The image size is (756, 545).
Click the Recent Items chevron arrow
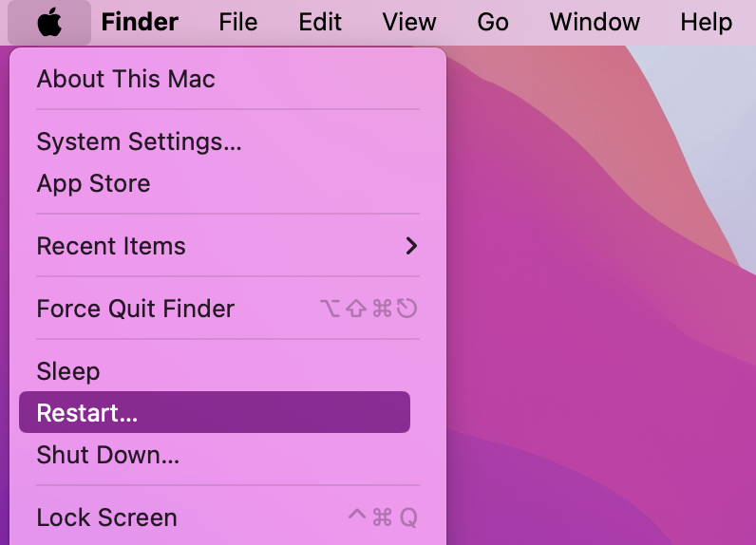(x=411, y=246)
